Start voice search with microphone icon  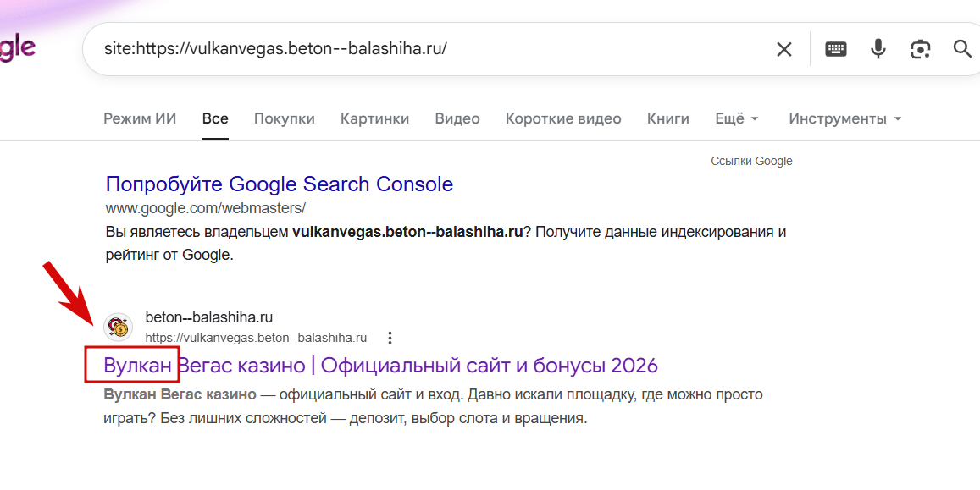click(x=878, y=49)
